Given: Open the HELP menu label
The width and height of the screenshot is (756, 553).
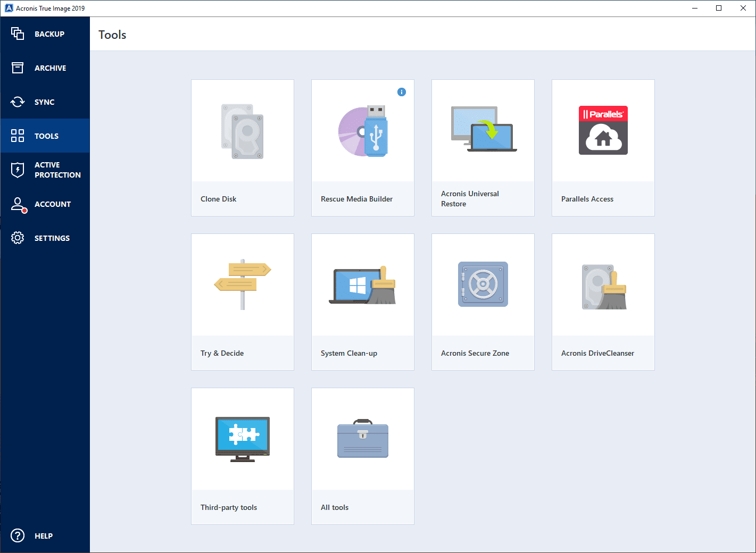Looking at the screenshot, I should (44, 536).
